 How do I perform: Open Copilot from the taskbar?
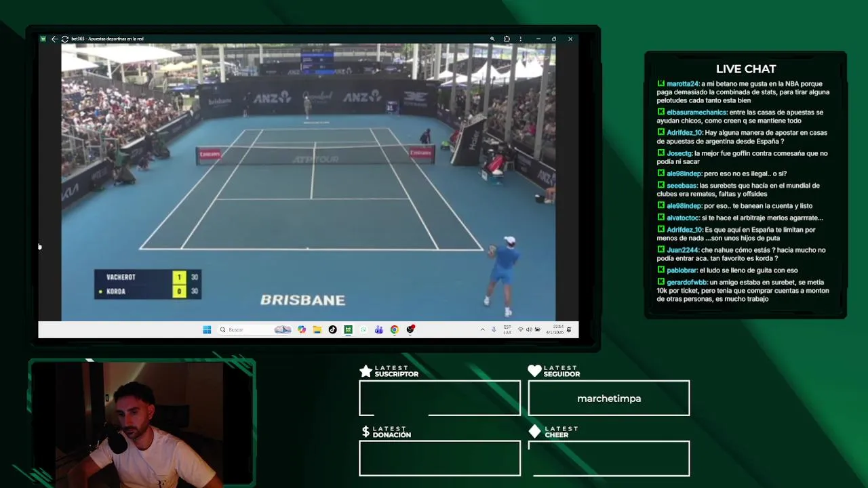coord(302,329)
